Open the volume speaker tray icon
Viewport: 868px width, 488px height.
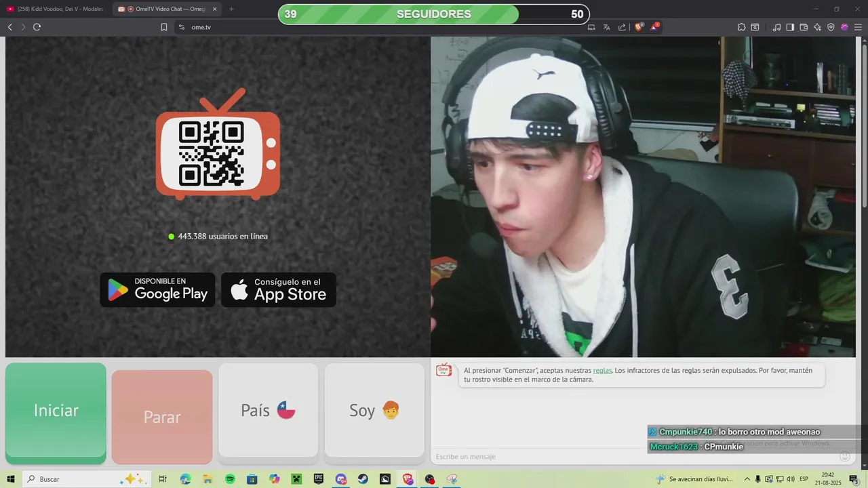[790, 479]
